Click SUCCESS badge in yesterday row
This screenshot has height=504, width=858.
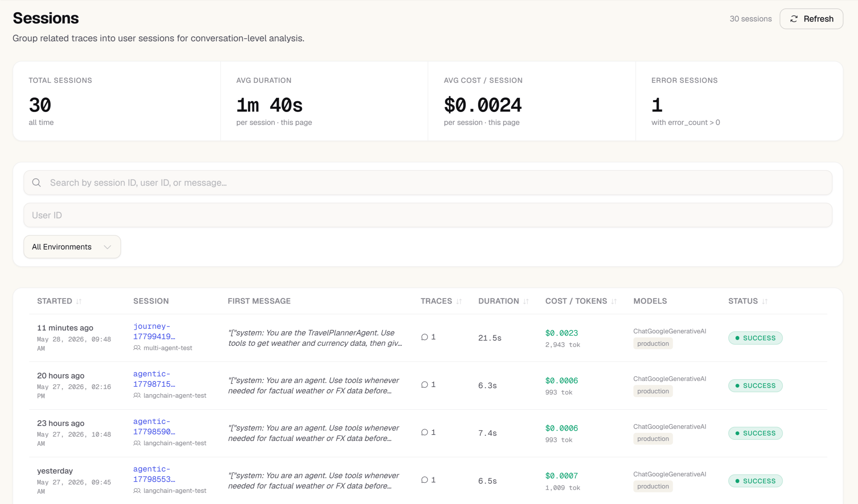pos(755,481)
